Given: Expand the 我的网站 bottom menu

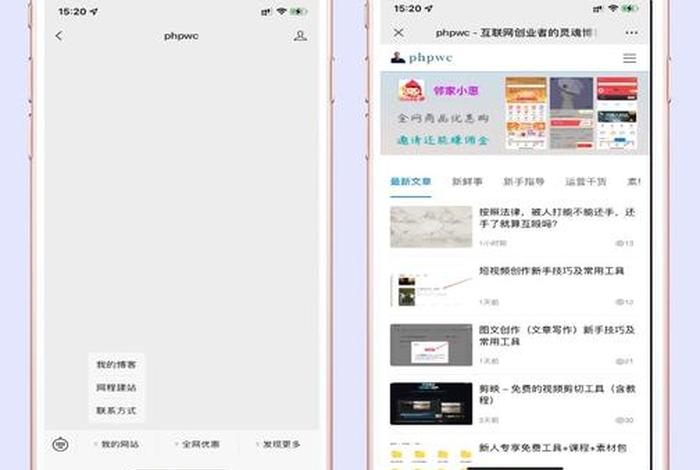Looking at the screenshot, I should pyautogui.click(x=117, y=444).
